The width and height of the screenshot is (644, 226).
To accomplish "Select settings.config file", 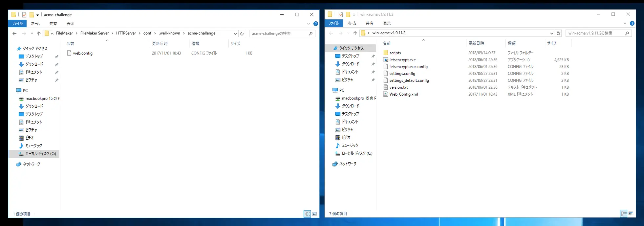I will [402, 74].
